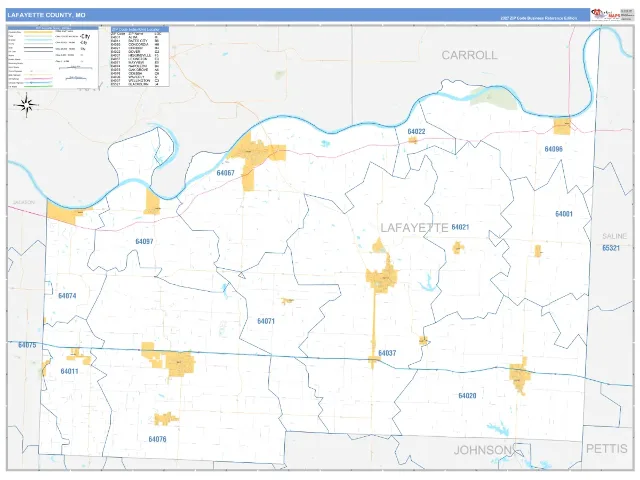Click the 'LAFAYETTE COUNTY, MO' title
640x480 pixels.
pos(46,15)
